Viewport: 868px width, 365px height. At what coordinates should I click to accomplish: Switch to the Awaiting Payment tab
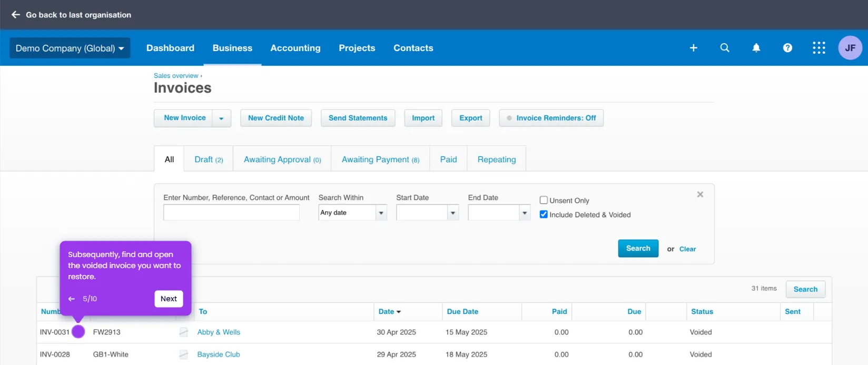click(x=380, y=159)
